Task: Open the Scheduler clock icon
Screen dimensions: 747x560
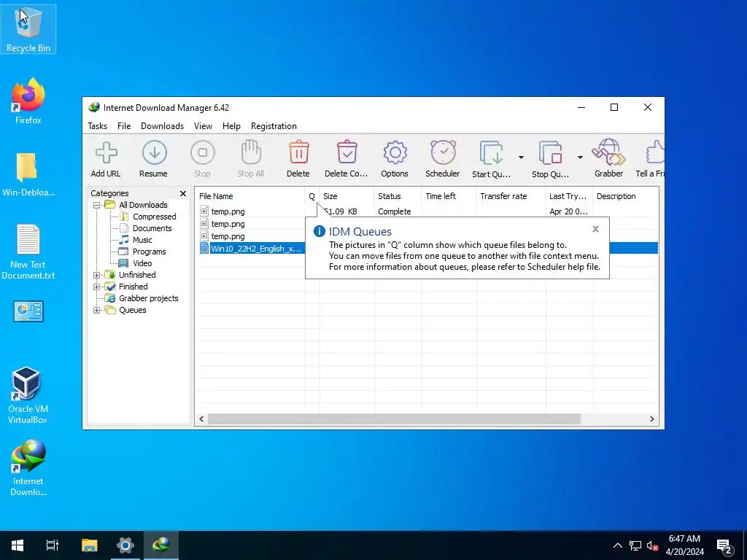Action: tap(443, 152)
